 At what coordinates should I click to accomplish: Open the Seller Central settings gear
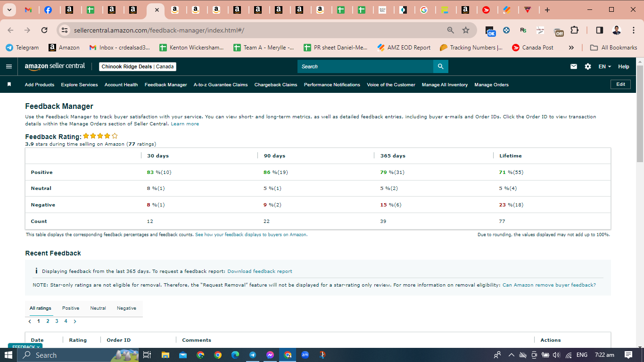coord(588,66)
